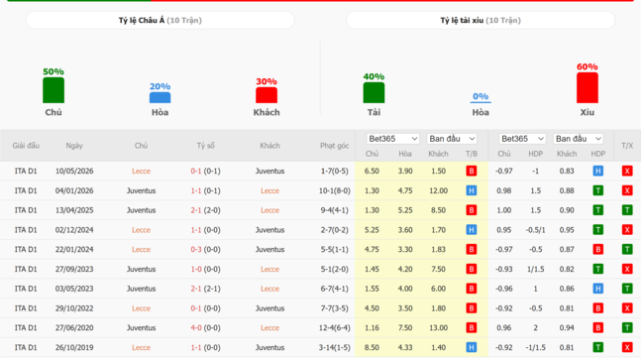
Task: Click the T/X column header
Action: (x=627, y=146)
